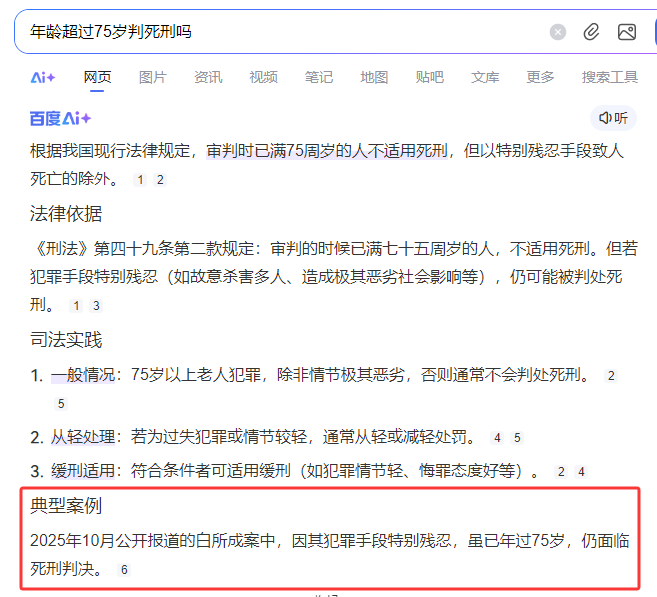
Task: Click the paperclip attachment icon
Action: click(591, 32)
